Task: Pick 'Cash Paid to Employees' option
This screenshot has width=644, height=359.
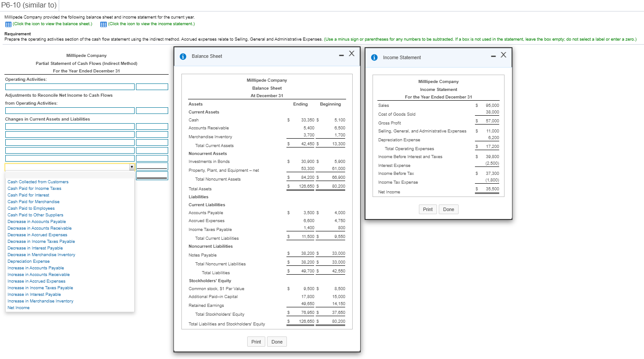Action: (x=31, y=208)
